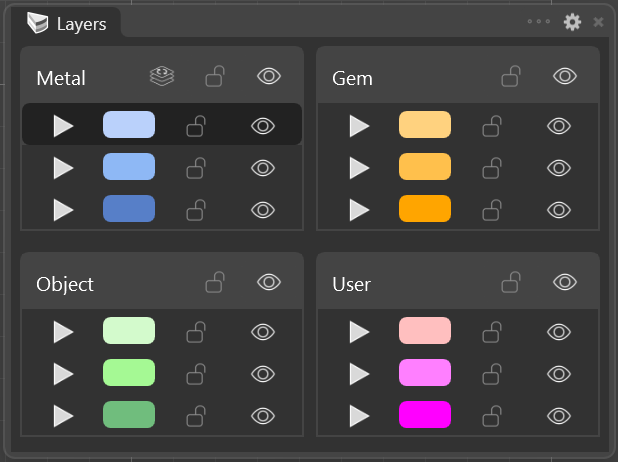The width and height of the screenshot is (618, 462).
Task: Lock the lightest blue Metal layer
Action: click(x=196, y=126)
